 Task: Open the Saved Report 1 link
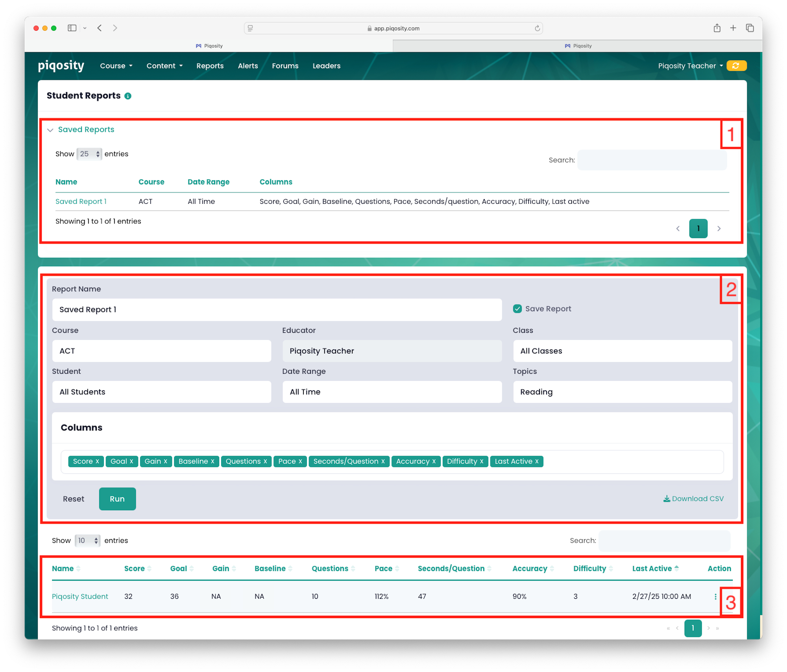click(x=81, y=201)
